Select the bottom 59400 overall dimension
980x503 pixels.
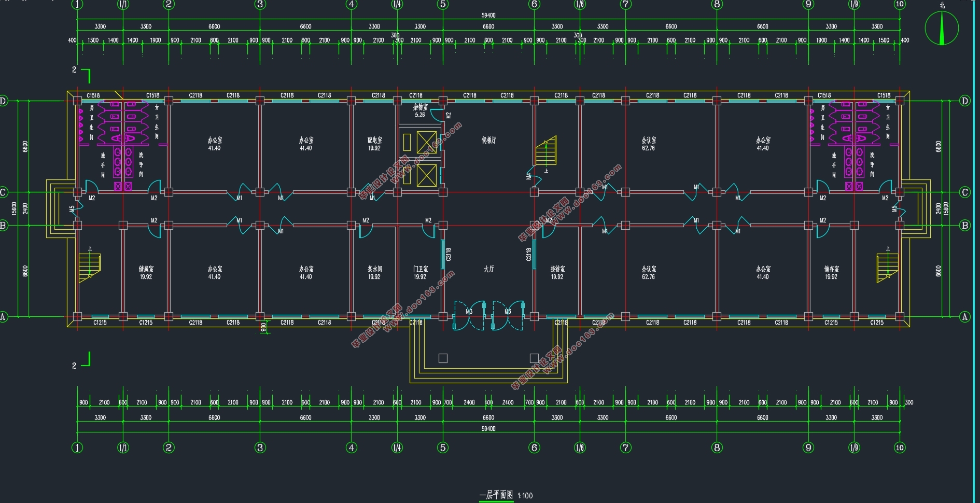[488, 429]
